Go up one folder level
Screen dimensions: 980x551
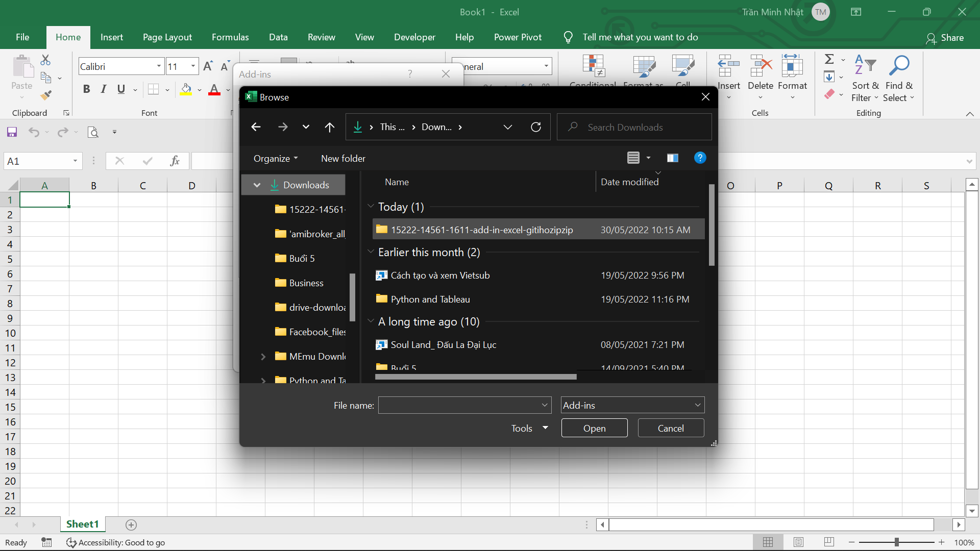point(330,127)
